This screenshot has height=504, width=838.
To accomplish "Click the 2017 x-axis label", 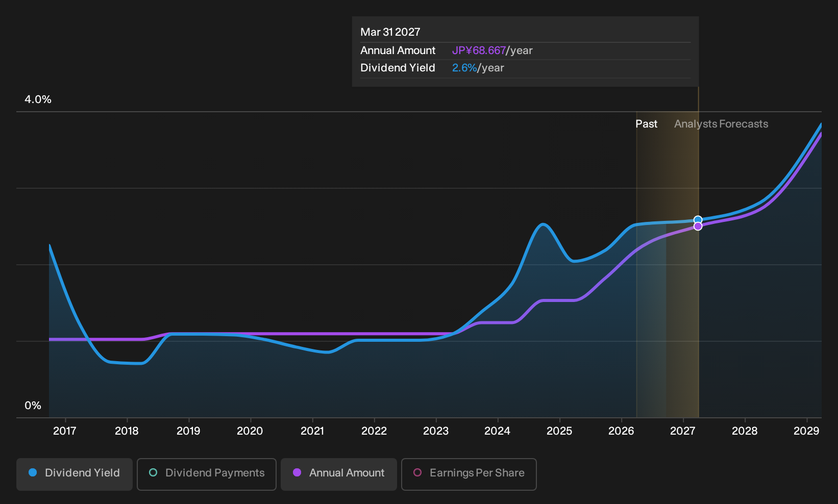I will (65, 431).
